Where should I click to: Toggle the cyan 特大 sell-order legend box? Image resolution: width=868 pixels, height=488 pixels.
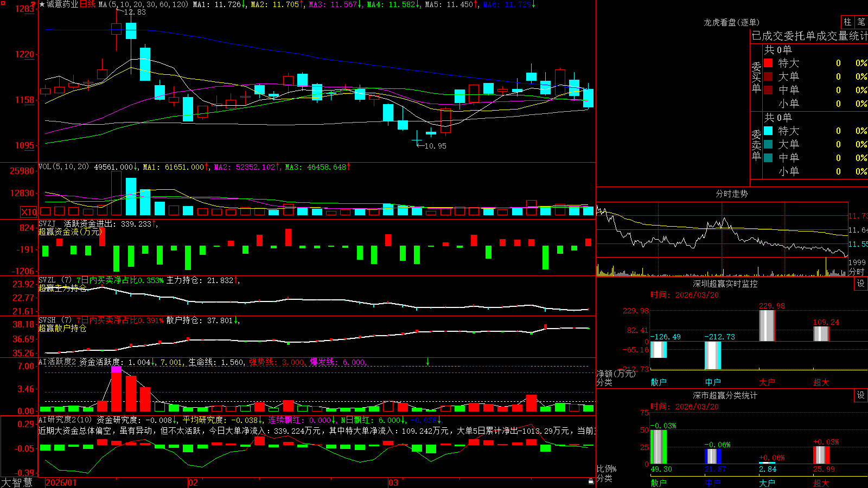(x=768, y=131)
